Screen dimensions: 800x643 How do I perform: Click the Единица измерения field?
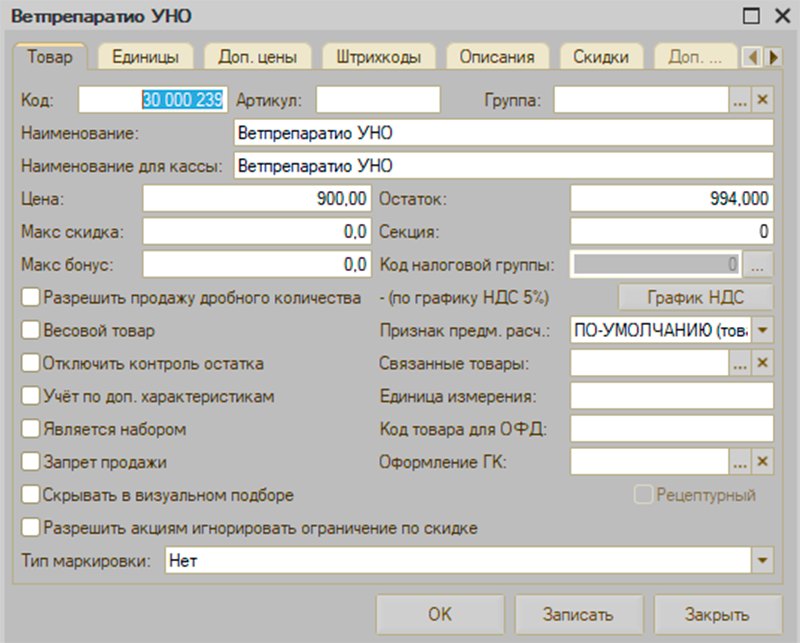[672, 396]
